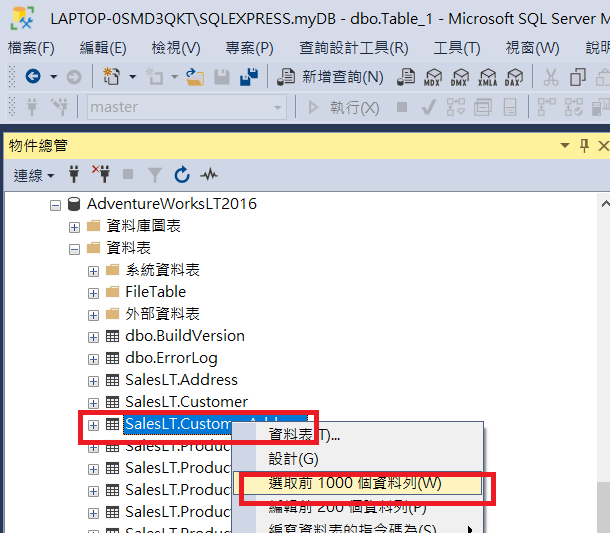This screenshot has height=533, width=610.
Task: Click the save all icon
Action: pyautogui.click(x=249, y=76)
